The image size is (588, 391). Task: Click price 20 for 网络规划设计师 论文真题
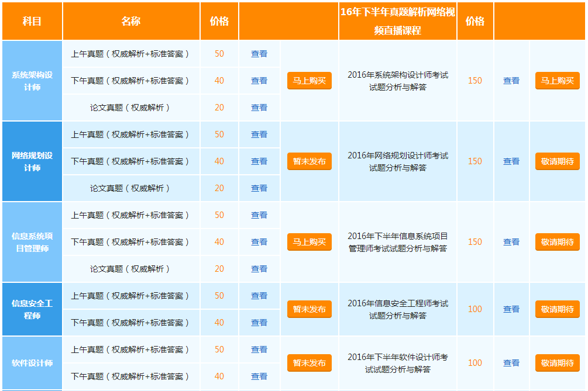[x=219, y=188]
